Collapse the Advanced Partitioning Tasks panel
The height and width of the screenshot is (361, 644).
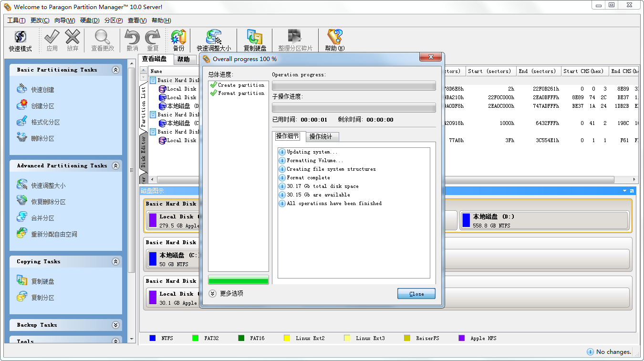coord(115,165)
